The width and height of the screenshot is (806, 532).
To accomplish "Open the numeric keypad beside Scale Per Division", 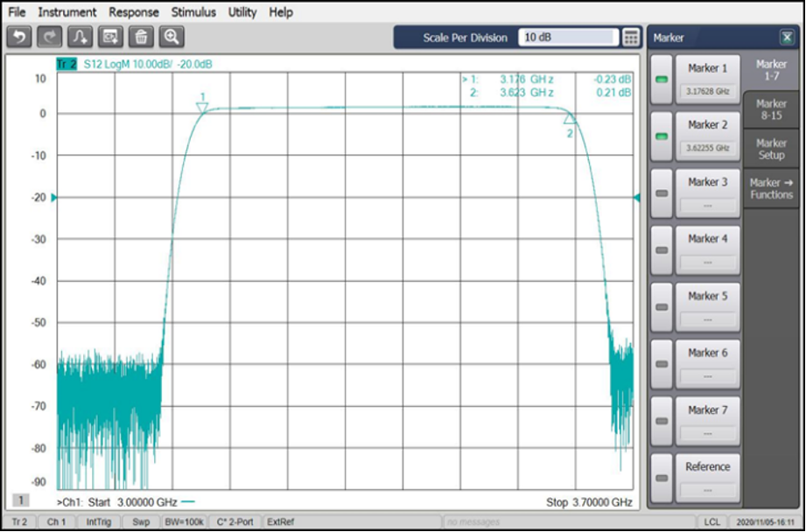I will [631, 38].
